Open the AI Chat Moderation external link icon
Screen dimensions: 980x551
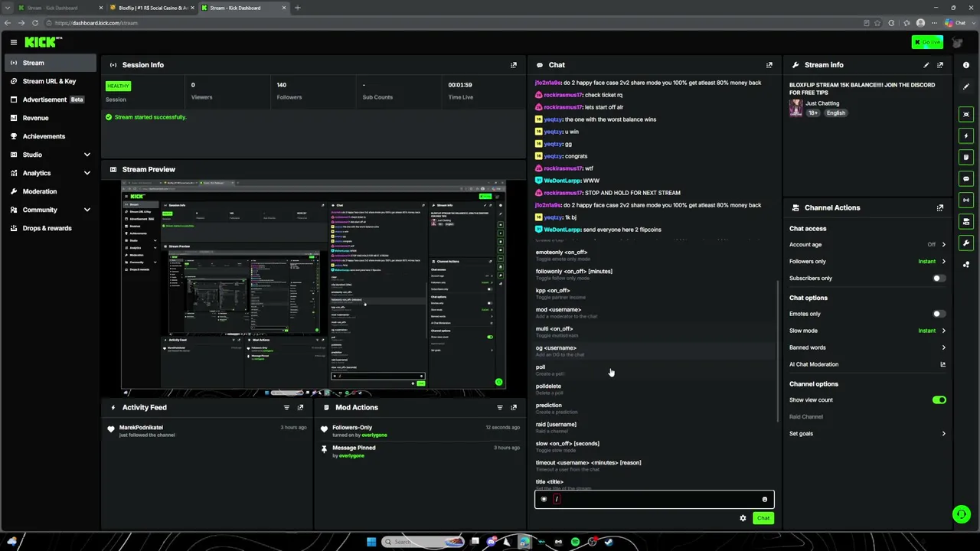tap(943, 364)
